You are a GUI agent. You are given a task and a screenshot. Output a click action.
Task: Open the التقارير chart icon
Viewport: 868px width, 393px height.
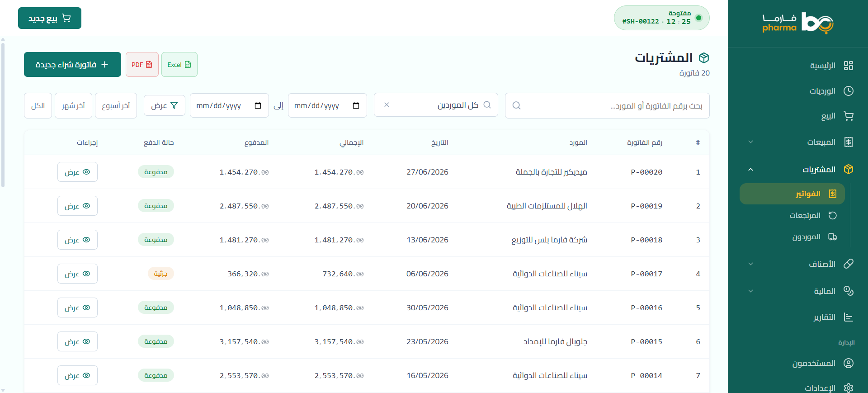point(849,317)
